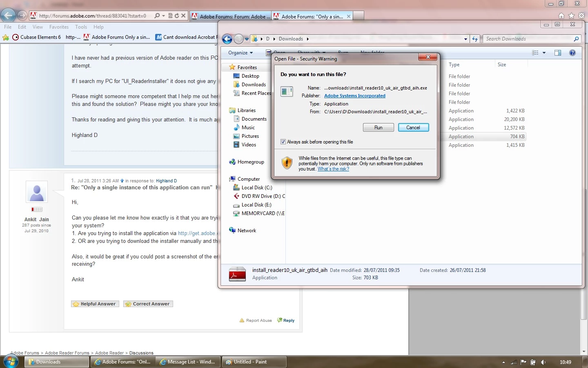588x368 pixels.
Task: Open the IE Tools menu
Action: (81, 27)
